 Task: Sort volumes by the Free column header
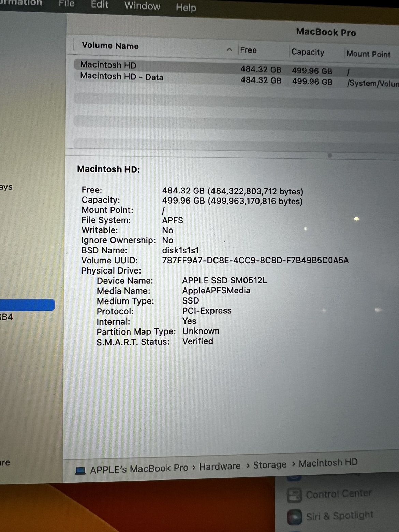[x=248, y=50]
